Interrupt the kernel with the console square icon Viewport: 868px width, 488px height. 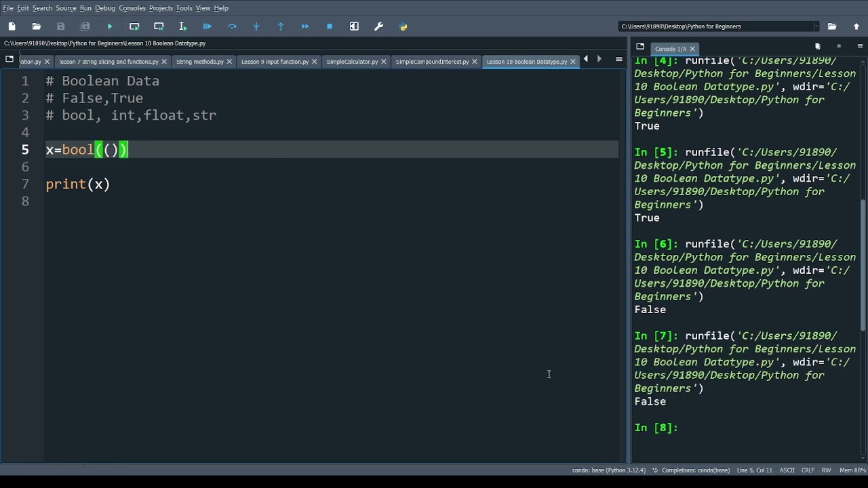[839, 46]
